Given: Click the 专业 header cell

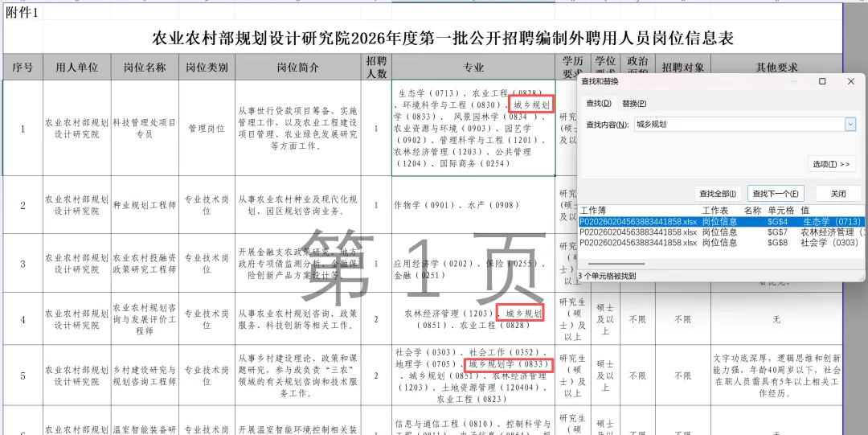Looking at the screenshot, I should (x=473, y=68).
